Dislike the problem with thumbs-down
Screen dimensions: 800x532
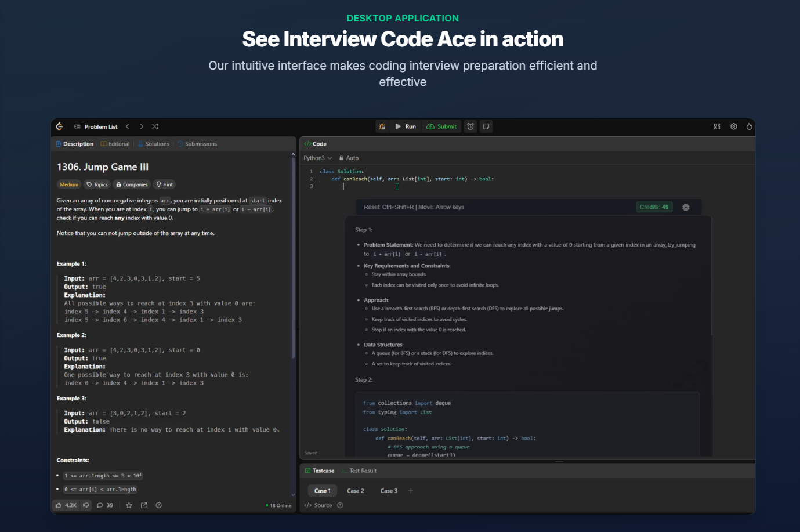86,505
